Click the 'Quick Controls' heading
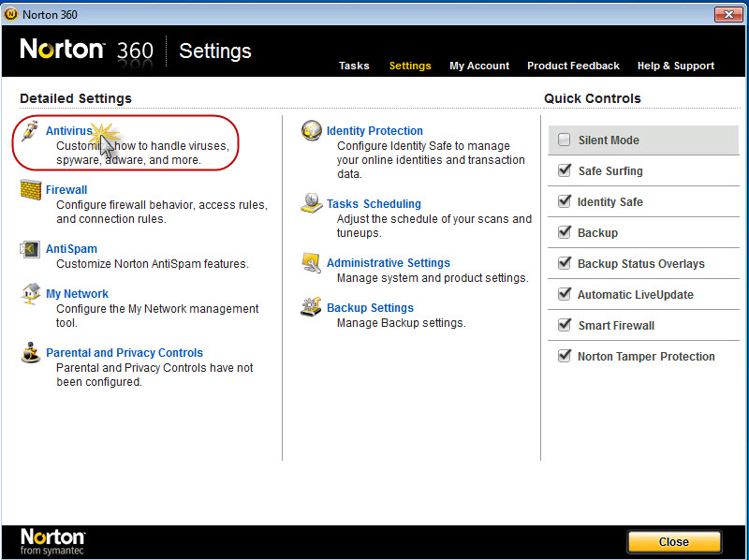Image resolution: width=749 pixels, height=560 pixels. coord(593,98)
